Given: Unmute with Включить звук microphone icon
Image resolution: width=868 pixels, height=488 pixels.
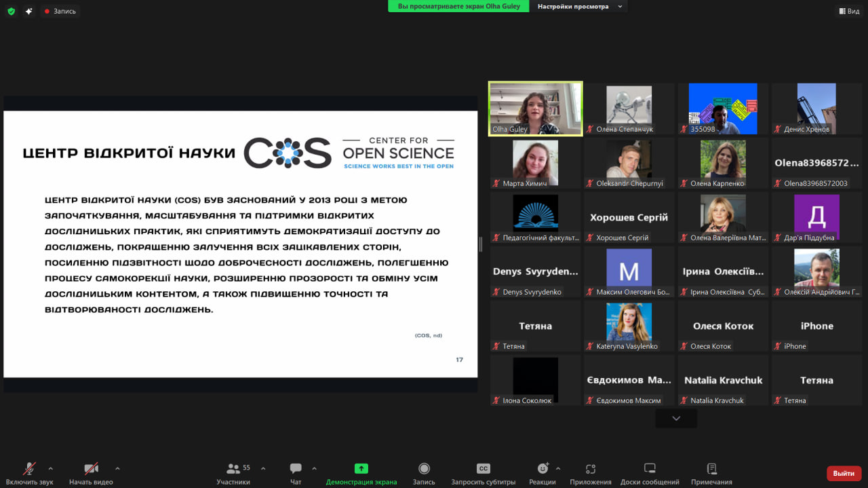Looking at the screenshot, I should (x=29, y=468).
